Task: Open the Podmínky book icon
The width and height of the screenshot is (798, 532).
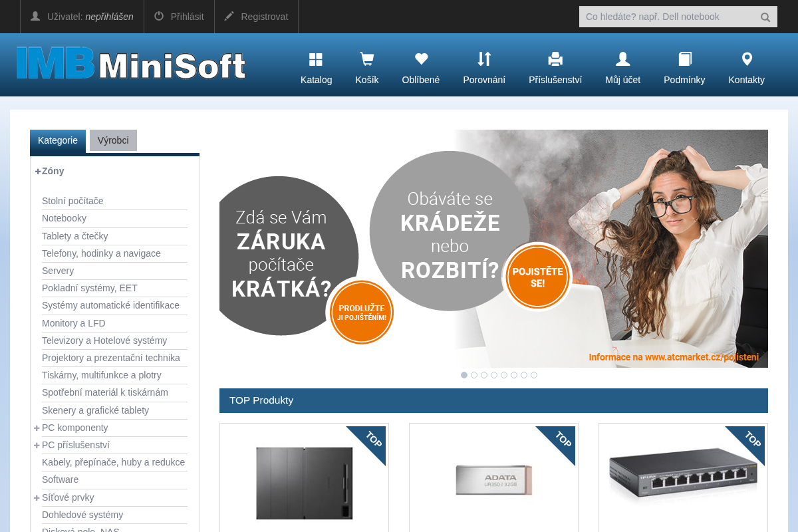Action: (x=685, y=59)
